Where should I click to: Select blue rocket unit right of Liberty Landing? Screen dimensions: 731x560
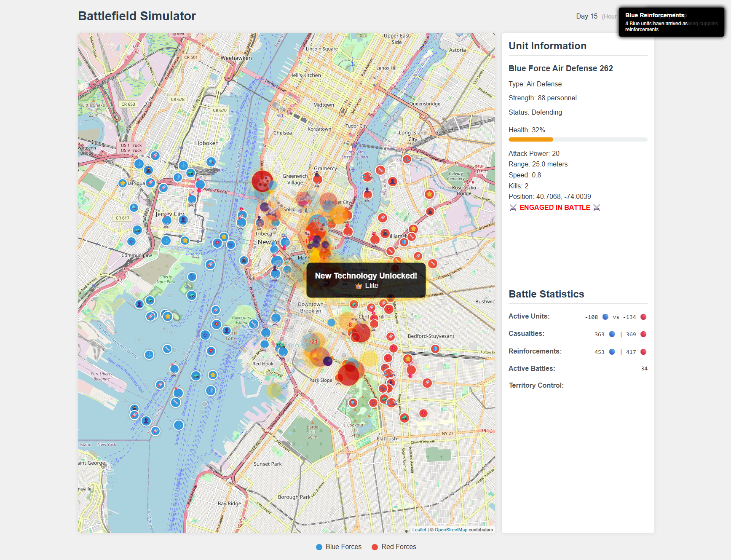point(210,264)
